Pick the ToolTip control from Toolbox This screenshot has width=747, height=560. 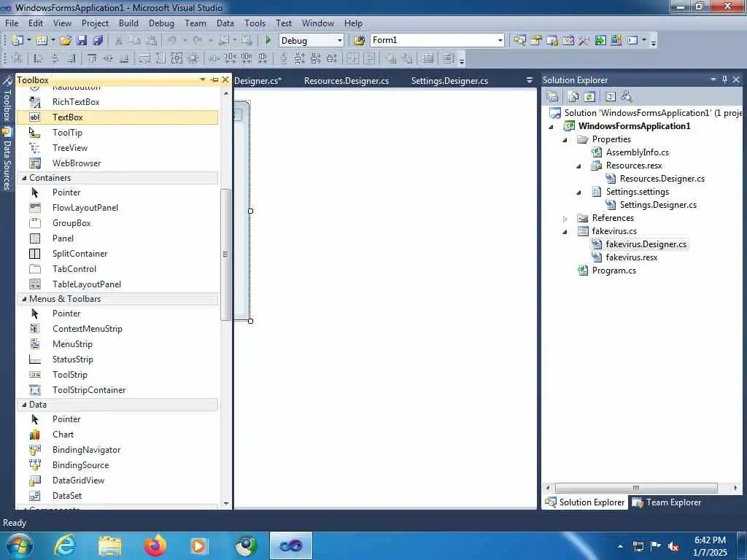click(117, 133)
